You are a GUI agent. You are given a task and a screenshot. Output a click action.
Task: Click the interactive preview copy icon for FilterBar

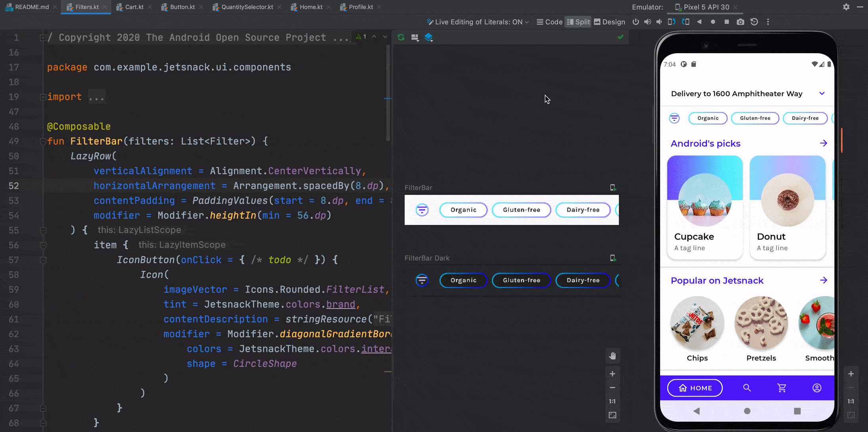(613, 187)
